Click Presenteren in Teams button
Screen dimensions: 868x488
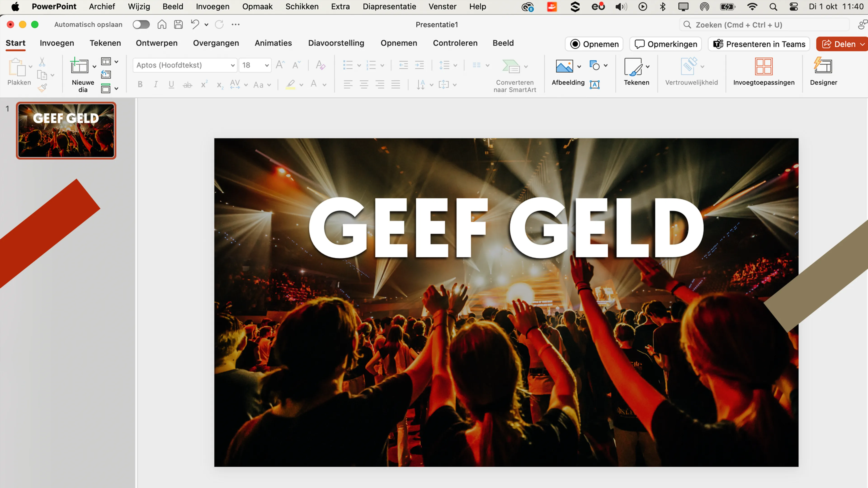coord(759,44)
